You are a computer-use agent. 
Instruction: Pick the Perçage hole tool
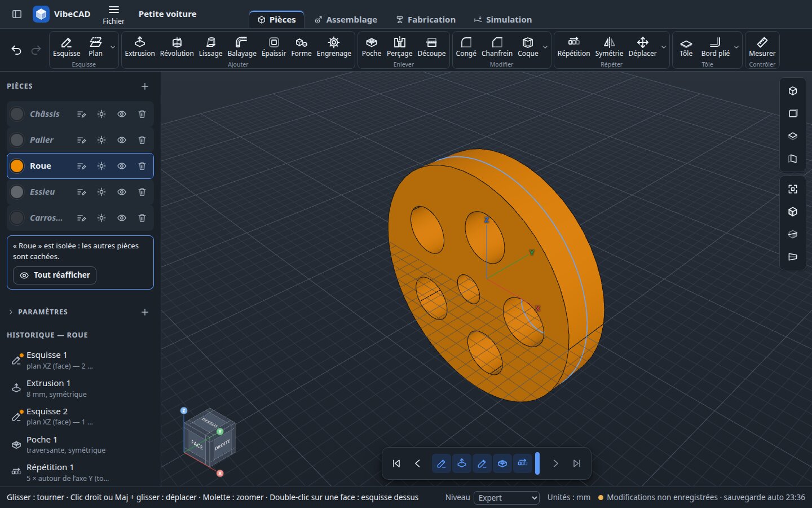point(400,47)
